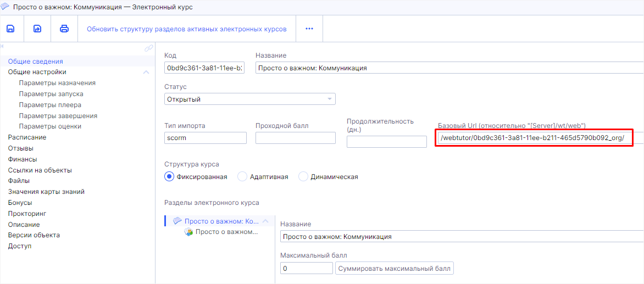This screenshot has height=284, width=644.
Task: Click the Тип импорта field with scorm
Action: click(206, 138)
